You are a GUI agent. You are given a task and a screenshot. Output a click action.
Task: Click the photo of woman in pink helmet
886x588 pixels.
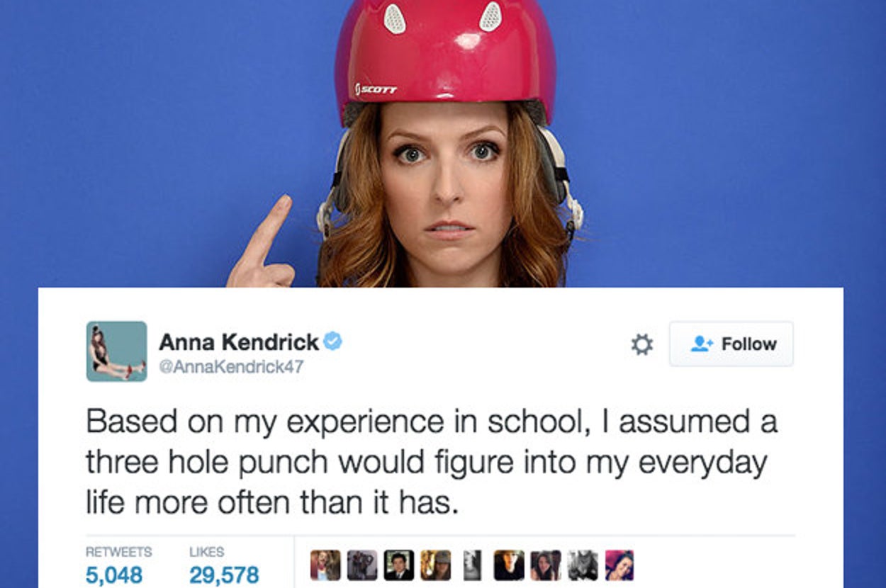(443, 143)
